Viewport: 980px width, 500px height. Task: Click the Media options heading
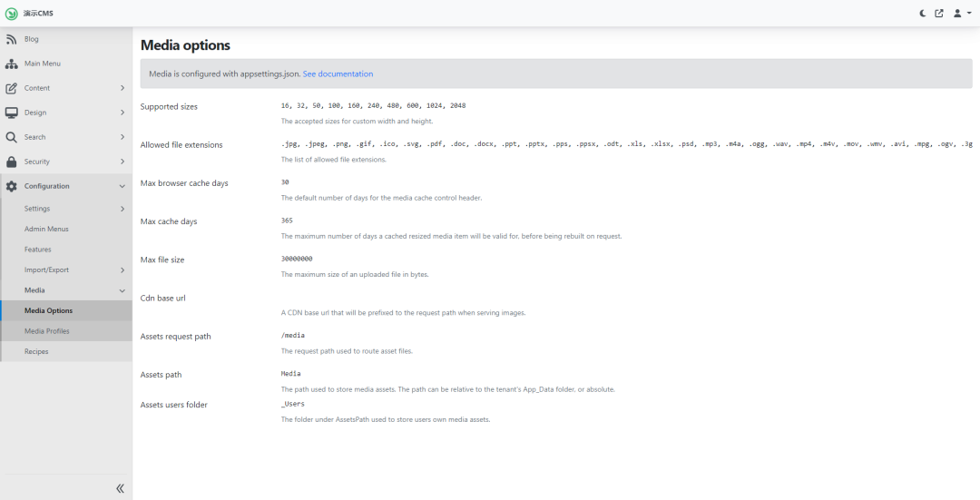coord(185,45)
